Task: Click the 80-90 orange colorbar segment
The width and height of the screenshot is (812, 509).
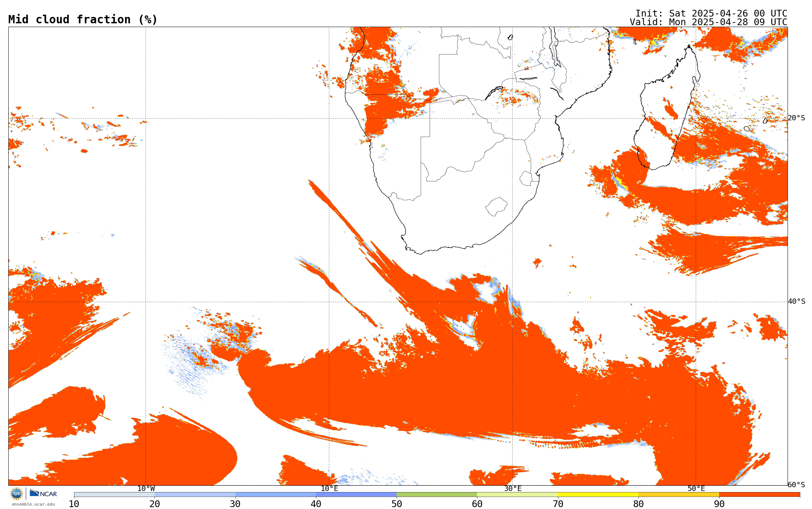Action: 679,495
